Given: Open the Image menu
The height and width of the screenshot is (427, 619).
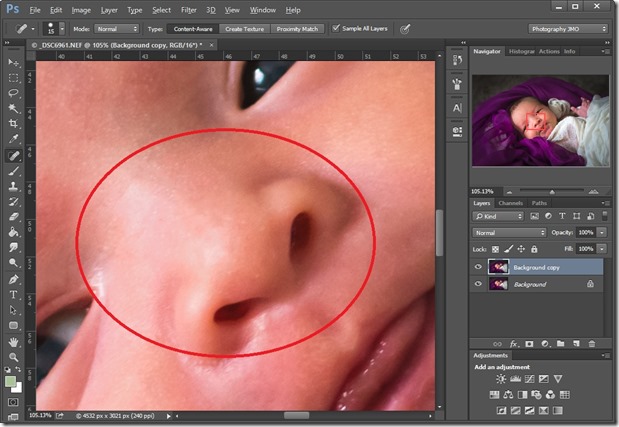Looking at the screenshot, I should tap(81, 10).
